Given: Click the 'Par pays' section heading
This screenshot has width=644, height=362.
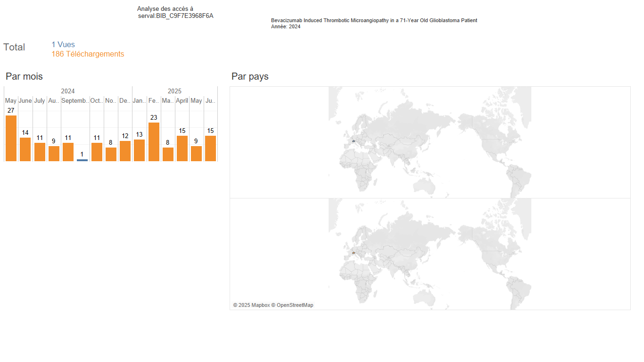Looking at the screenshot, I should tap(250, 76).
